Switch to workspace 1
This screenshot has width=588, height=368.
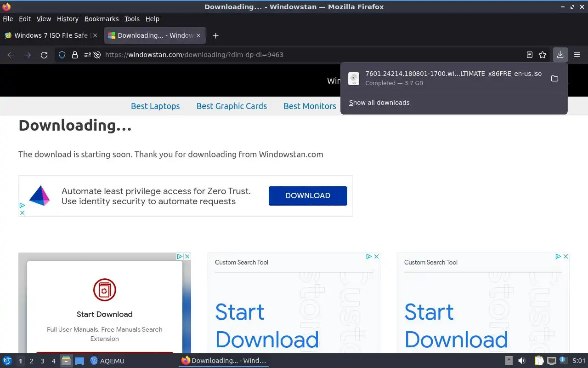20,361
